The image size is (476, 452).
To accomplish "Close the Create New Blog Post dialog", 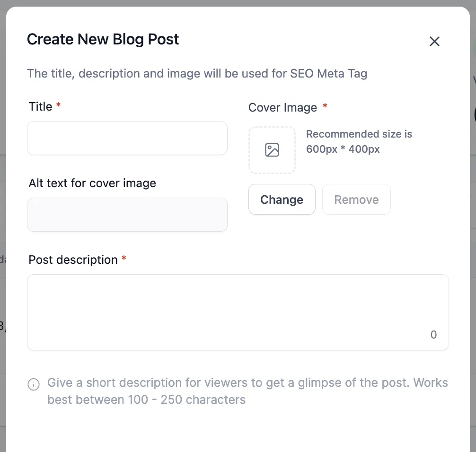I will tap(434, 42).
